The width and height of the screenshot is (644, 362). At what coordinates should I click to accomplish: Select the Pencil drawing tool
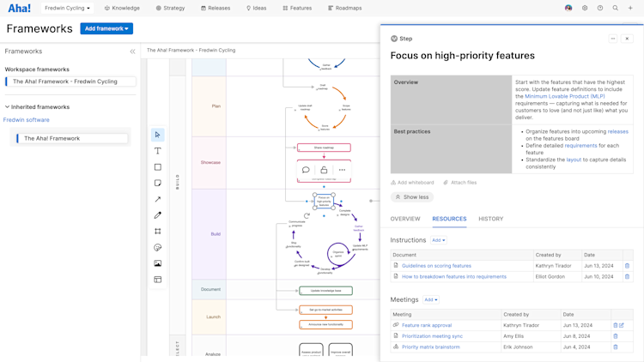pos(158,215)
